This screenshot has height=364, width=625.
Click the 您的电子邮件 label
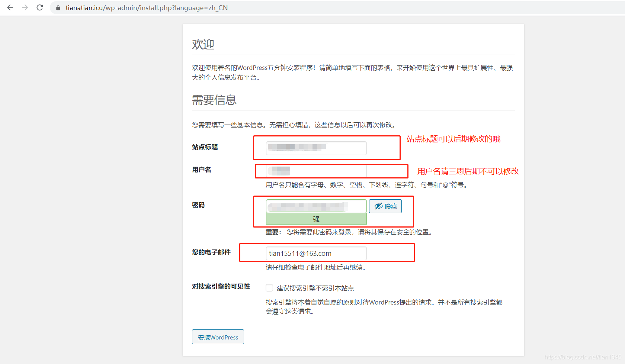point(211,252)
